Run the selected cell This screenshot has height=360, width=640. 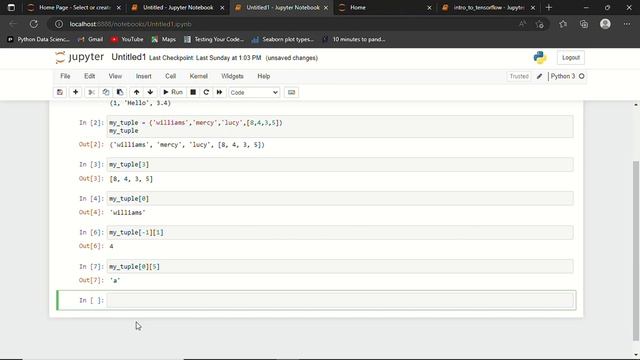(173, 92)
